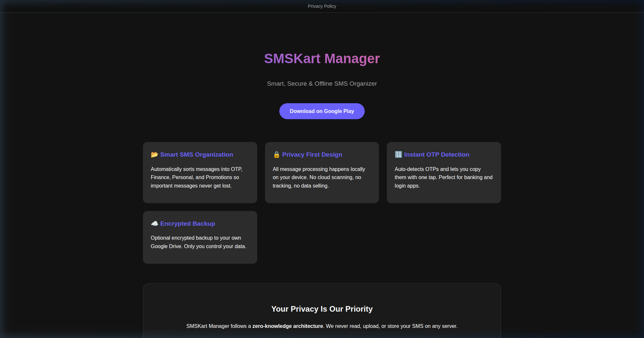Click text 'Auto-detects OTPs and lets you copy'
644x338 pixels.
437,169
